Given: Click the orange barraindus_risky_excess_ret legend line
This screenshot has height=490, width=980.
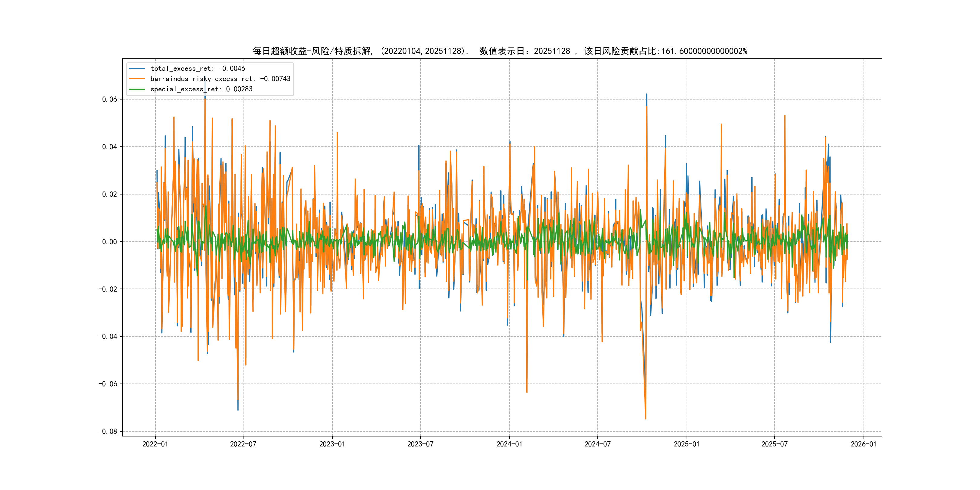Looking at the screenshot, I should tap(137, 79).
